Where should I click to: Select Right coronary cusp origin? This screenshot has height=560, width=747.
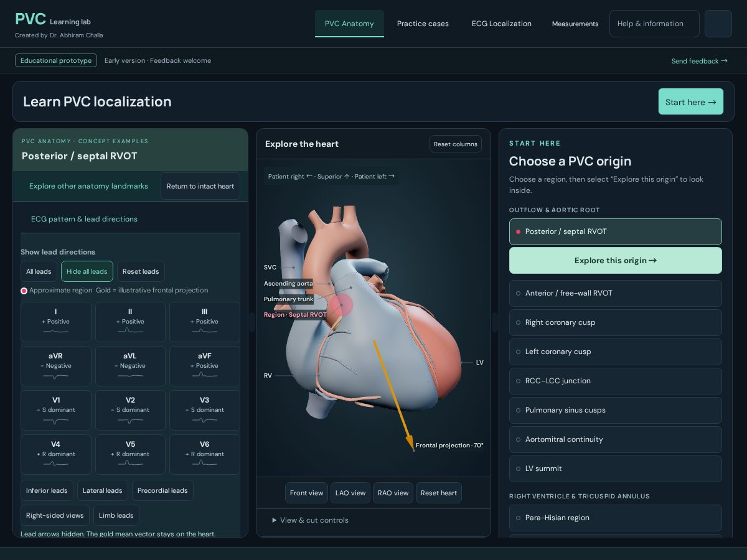(616, 322)
